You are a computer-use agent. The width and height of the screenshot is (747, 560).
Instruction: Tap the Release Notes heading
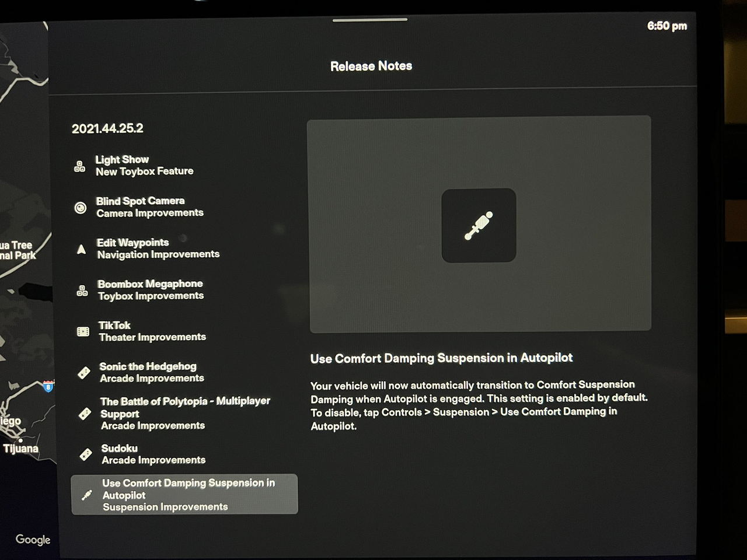(371, 66)
